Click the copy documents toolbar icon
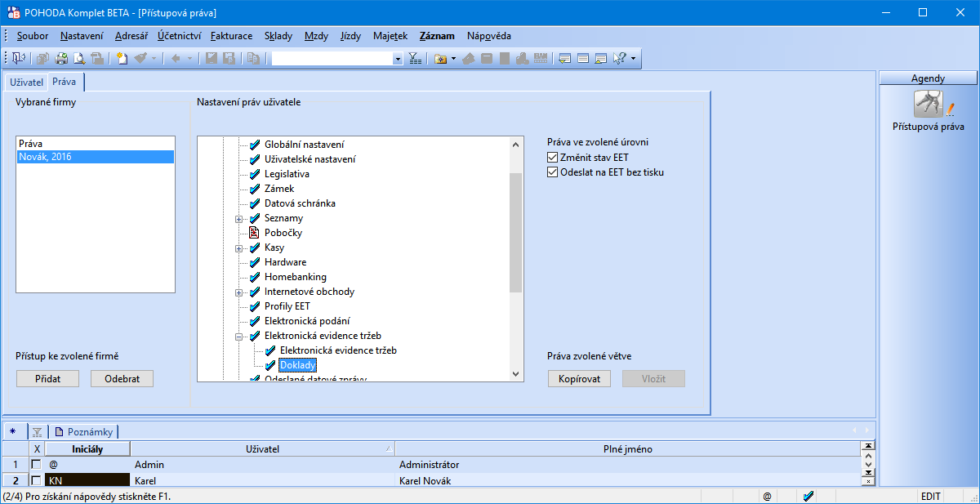Screen dimensions: 980x504 coord(42,59)
